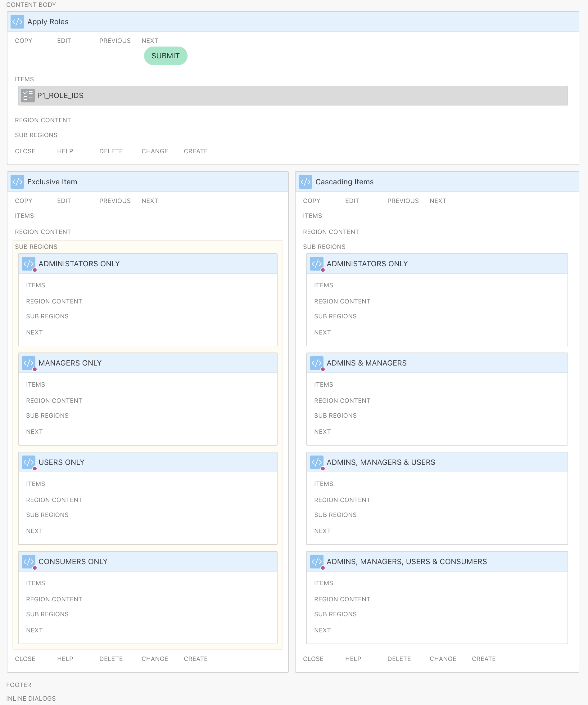This screenshot has height=705, width=588.
Task: Select the ADMINS, MANAGERS, USERS & CONSUMERS region title
Action: tap(406, 562)
